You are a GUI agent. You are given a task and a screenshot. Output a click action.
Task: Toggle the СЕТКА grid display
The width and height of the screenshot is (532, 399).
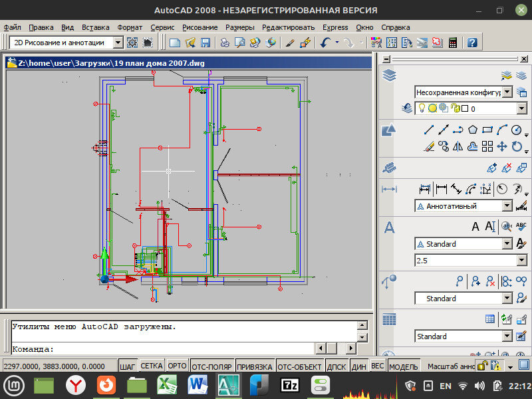click(152, 366)
